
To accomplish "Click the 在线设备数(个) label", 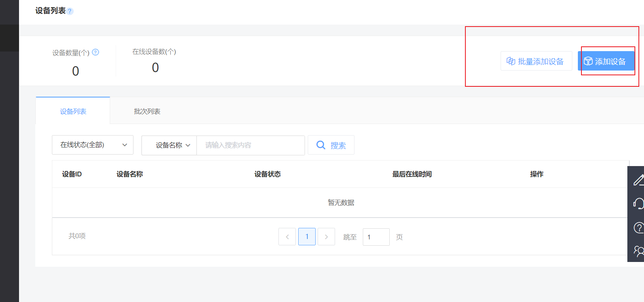I will (x=154, y=52).
